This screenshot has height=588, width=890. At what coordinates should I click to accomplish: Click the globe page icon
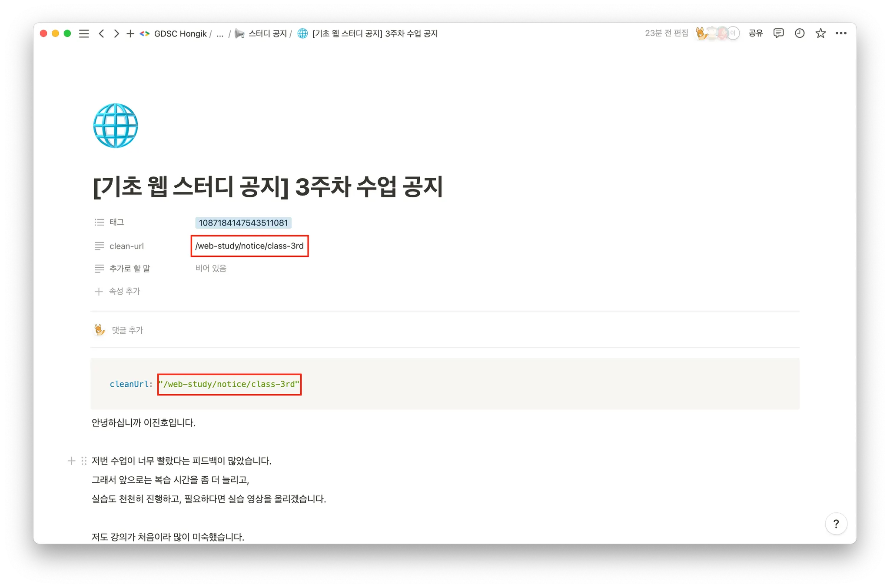click(x=116, y=126)
